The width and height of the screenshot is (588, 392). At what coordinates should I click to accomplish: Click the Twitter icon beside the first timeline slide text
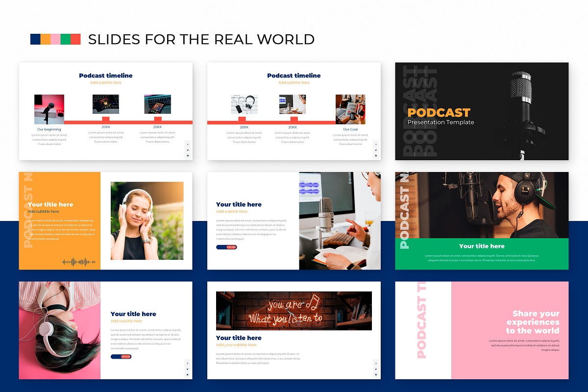click(x=188, y=150)
